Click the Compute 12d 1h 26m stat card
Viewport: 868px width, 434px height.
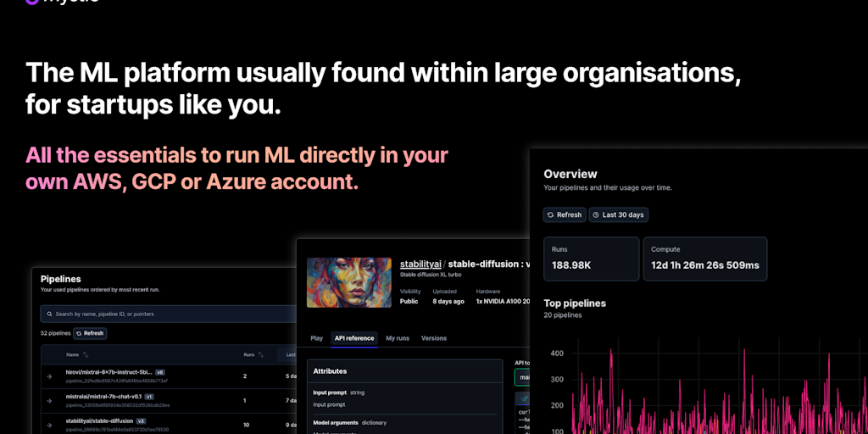705,258
